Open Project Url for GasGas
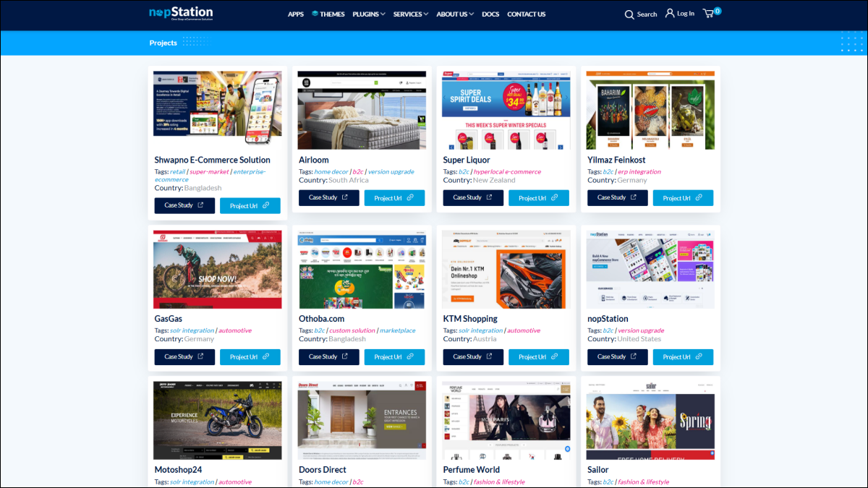The height and width of the screenshot is (488, 868). click(x=250, y=356)
